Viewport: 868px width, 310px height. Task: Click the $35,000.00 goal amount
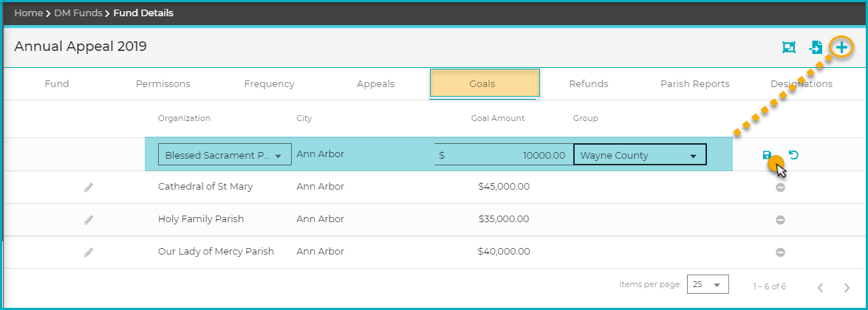pos(504,219)
